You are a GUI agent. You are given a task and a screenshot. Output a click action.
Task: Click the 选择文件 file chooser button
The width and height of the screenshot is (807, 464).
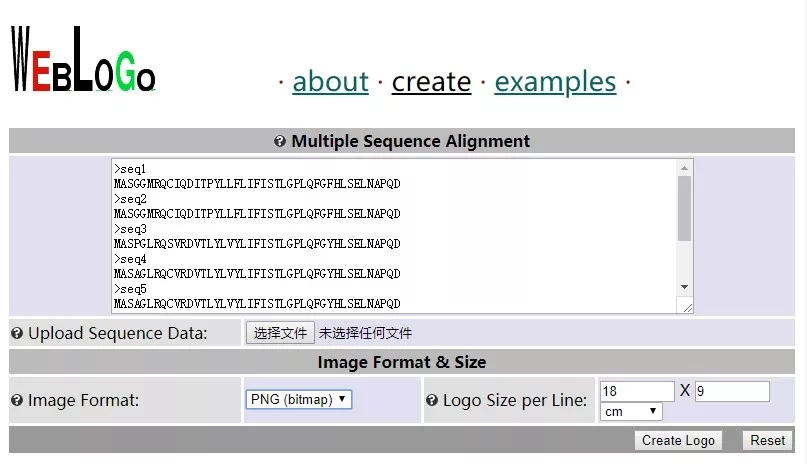[x=280, y=333]
